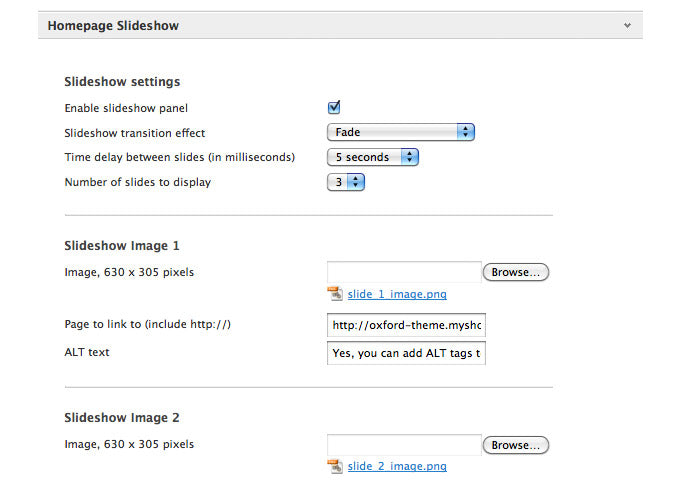Screen dimensions: 679x489
Task: Click the ALT text input field
Action: point(406,353)
